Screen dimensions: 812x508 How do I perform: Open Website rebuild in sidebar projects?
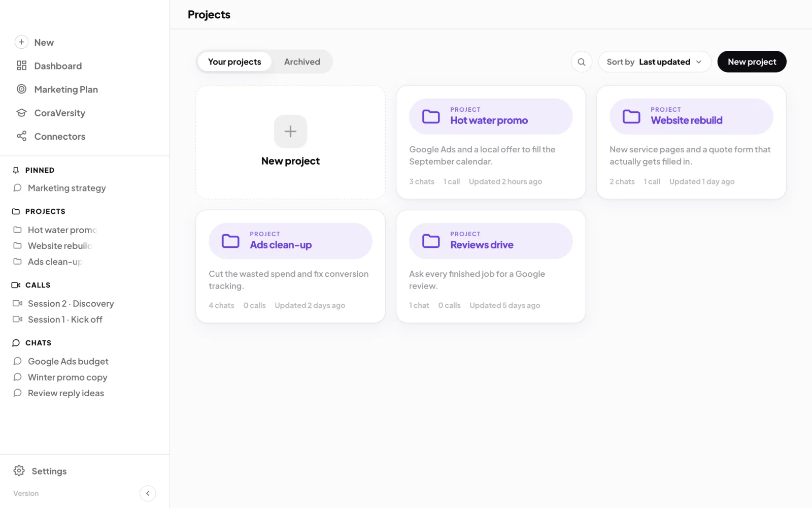pos(59,246)
